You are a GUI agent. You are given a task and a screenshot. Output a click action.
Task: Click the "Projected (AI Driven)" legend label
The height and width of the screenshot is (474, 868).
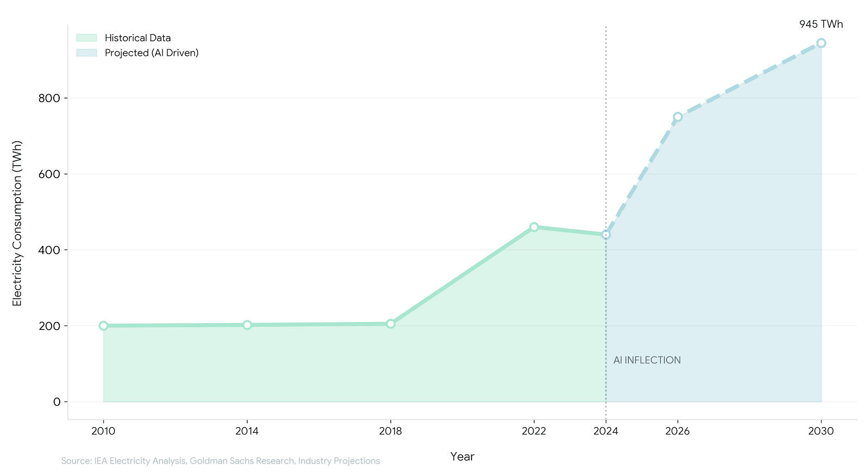[151, 53]
